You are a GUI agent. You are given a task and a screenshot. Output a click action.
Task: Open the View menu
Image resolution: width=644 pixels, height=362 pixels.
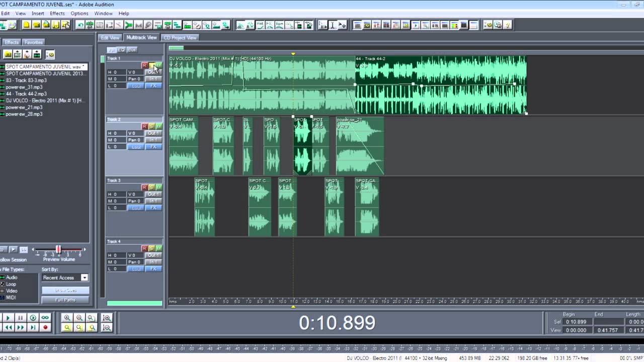pyautogui.click(x=21, y=13)
